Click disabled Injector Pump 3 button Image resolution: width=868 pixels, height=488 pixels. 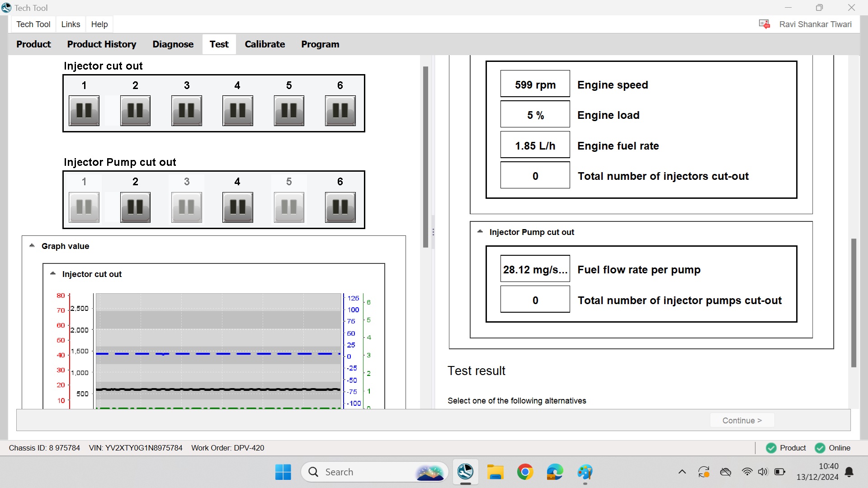tap(187, 207)
